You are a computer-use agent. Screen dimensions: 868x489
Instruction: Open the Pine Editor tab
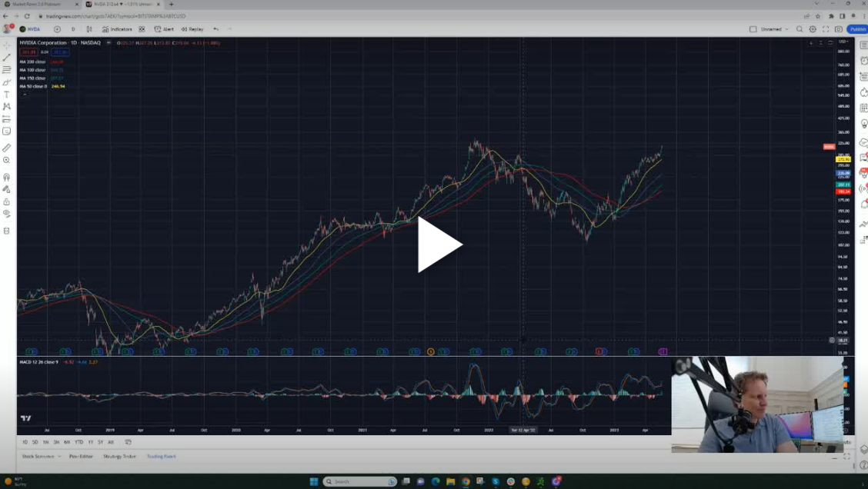pos(81,457)
